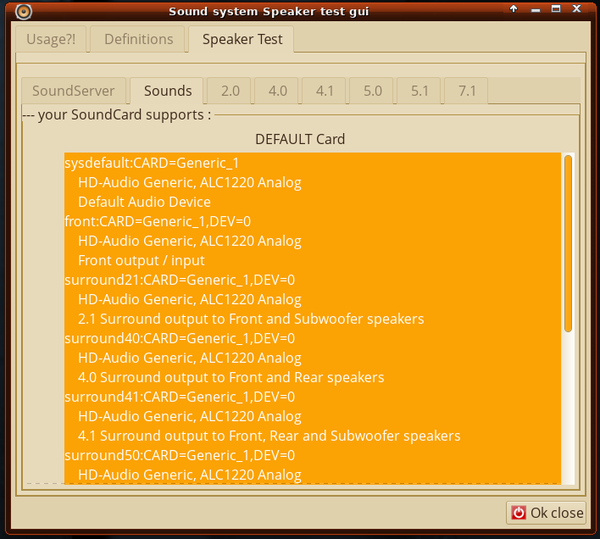Open the 4.0 speaker layout tab
The height and width of the screenshot is (539, 600).
point(277,91)
